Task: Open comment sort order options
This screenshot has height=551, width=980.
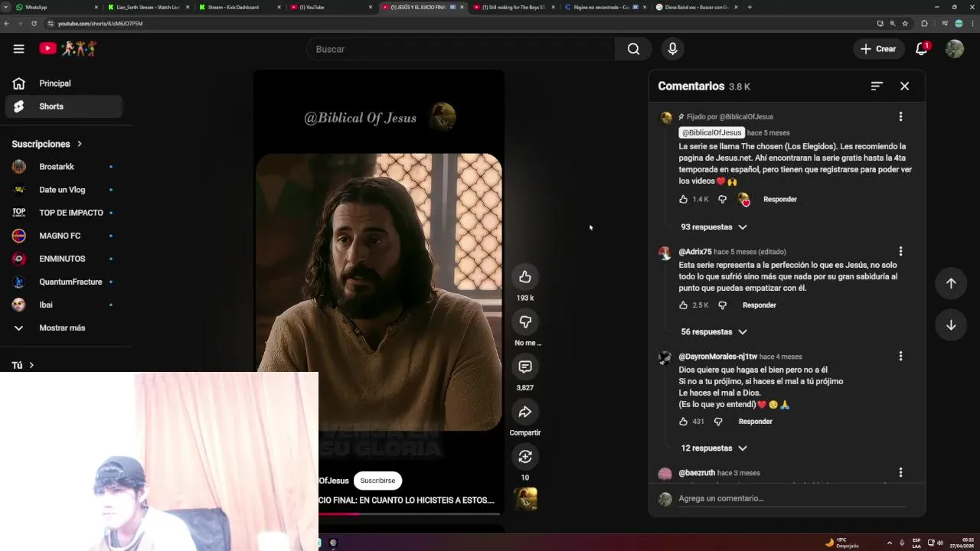Action: tap(877, 86)
